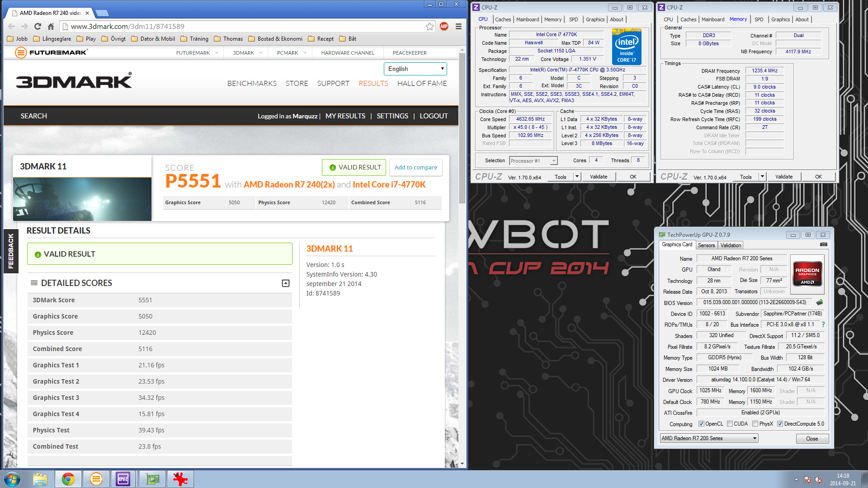Open the Processor #1 selection dropdown
The image size is (868, 488).
[533, 161]
